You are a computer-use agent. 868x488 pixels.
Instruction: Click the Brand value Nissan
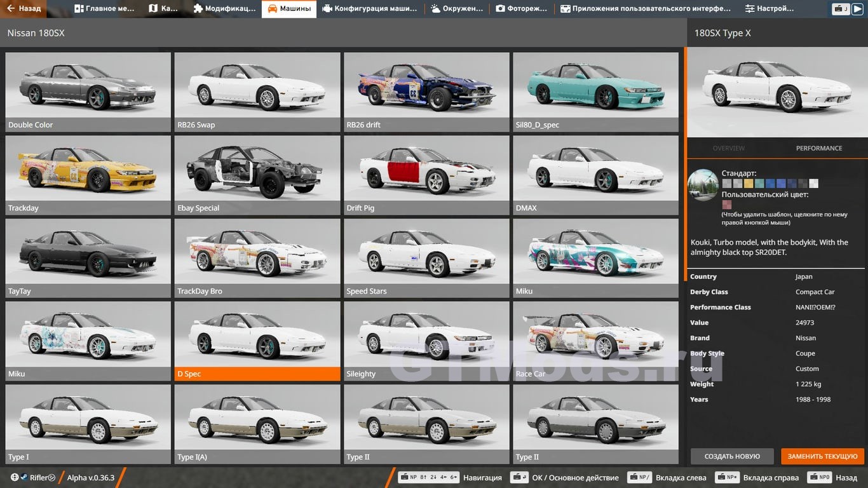[x=806, y=338]
